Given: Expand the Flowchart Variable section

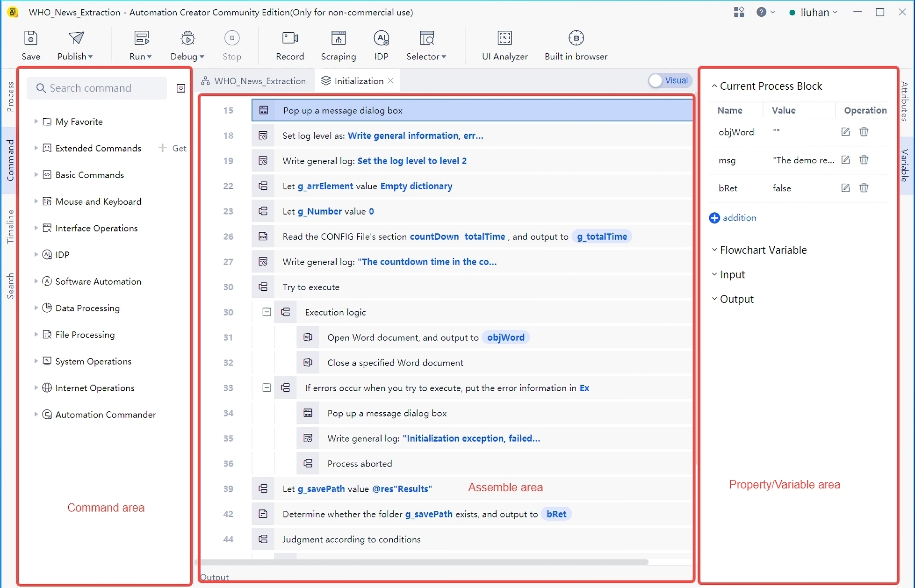Looking at the screenshot, I should click(x=714, y=250).
